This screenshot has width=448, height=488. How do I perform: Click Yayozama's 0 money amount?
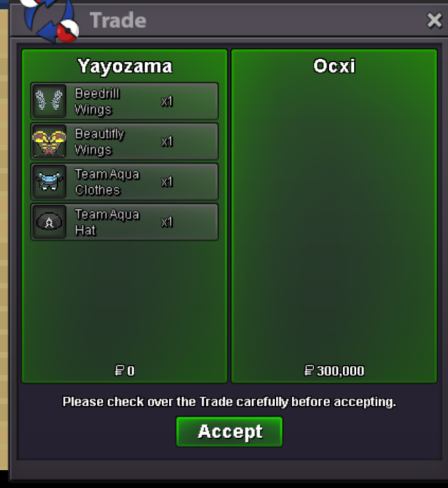(131, 371)
